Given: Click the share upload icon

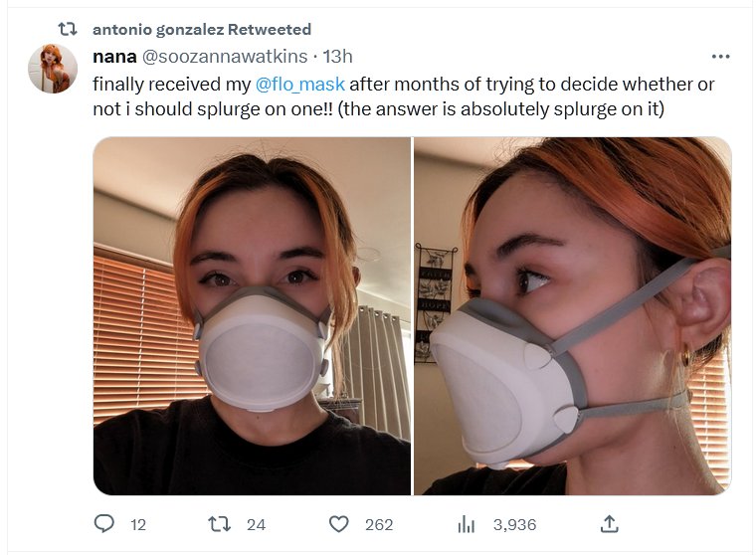Looking at the screenshot, I should click(610, 523).
